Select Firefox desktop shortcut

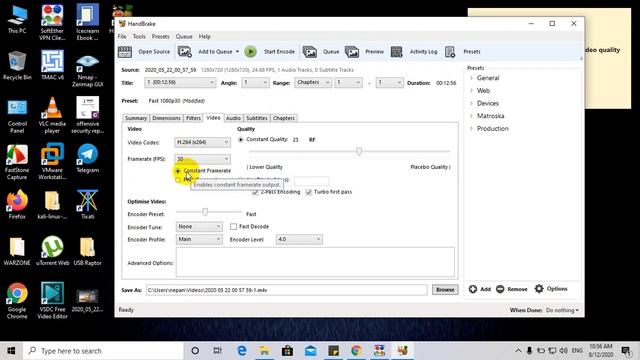pos(17,204)
